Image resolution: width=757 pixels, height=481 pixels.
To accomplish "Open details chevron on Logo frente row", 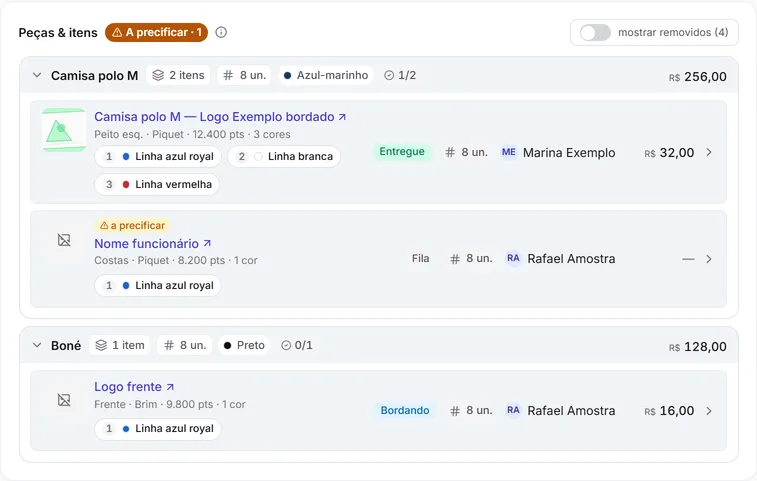I will point(709,411).
